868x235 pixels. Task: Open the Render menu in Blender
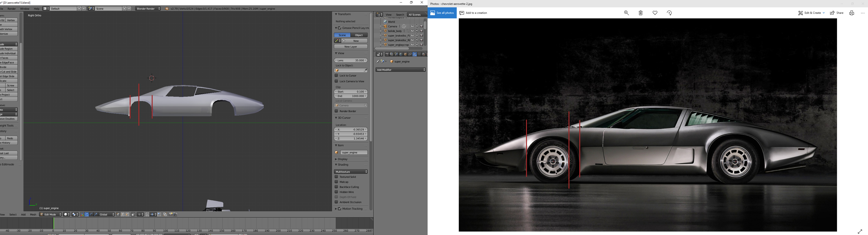pyautogui.click(x=11, y=9)
